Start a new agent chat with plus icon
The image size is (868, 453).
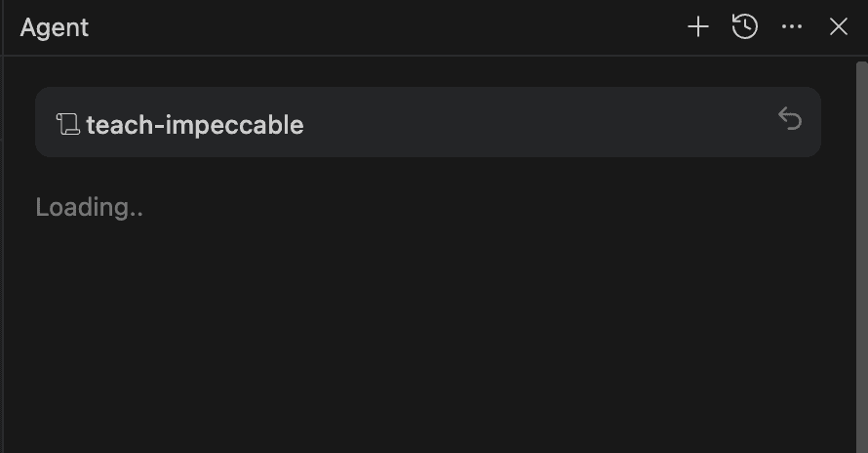(x=698, y=27)
